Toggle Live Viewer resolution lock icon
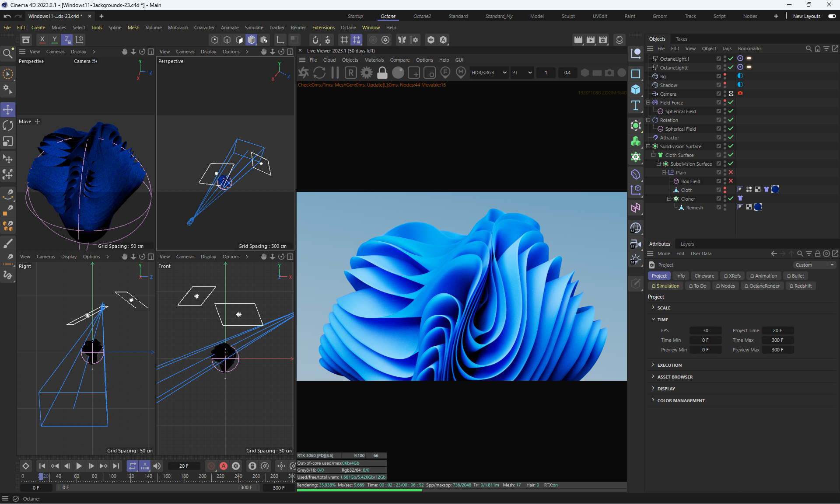840x504 pixels. coord(382,73)
